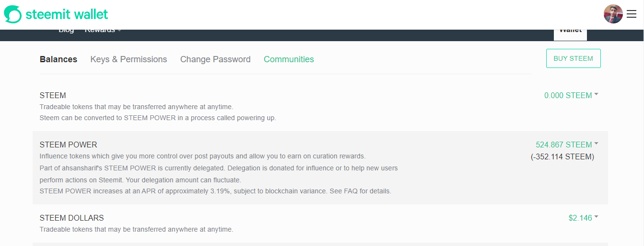
Task: Click the user profile avatar
Action: click(613, 14)
